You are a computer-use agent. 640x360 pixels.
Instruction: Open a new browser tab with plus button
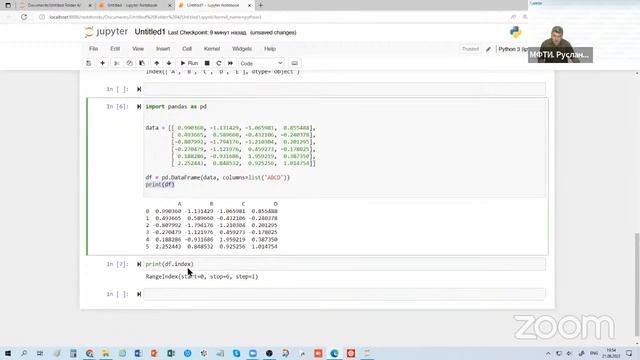click(x=260, y=5)
